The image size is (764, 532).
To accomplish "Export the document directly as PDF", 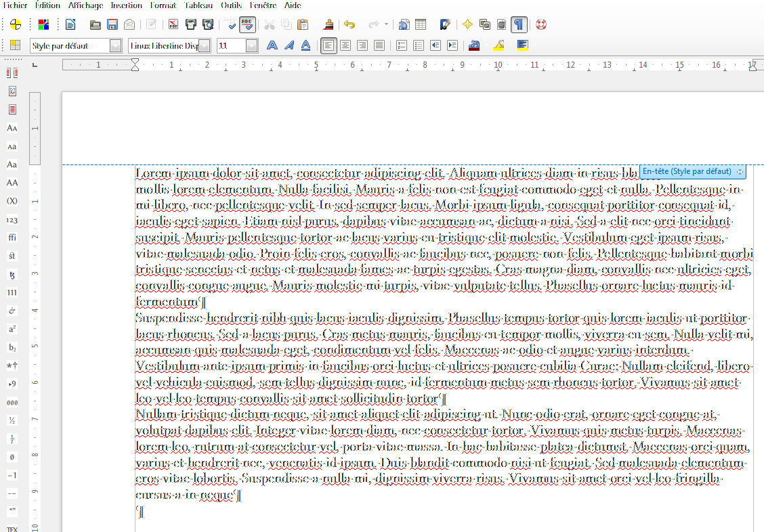I will coord(173,25).
